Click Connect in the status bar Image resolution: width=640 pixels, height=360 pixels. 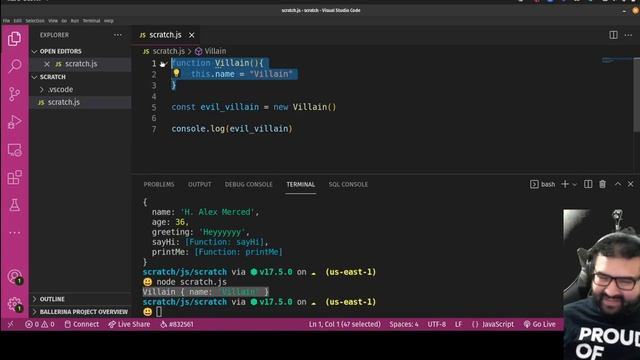tap(82, 324)
